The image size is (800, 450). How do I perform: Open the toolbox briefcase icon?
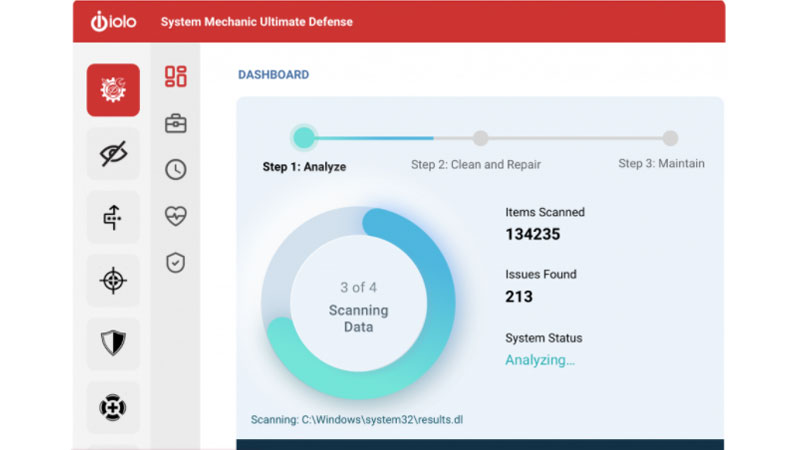click(176, 123)
